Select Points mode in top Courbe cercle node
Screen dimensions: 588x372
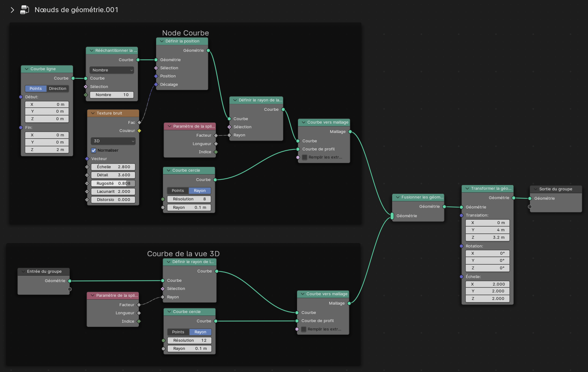click(x=178, y=191)
